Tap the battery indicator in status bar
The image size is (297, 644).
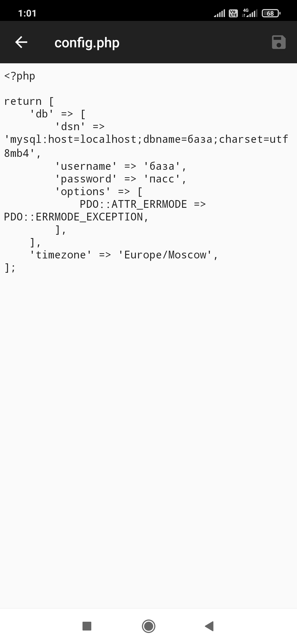pyautogui.click(x=271, y=13)
